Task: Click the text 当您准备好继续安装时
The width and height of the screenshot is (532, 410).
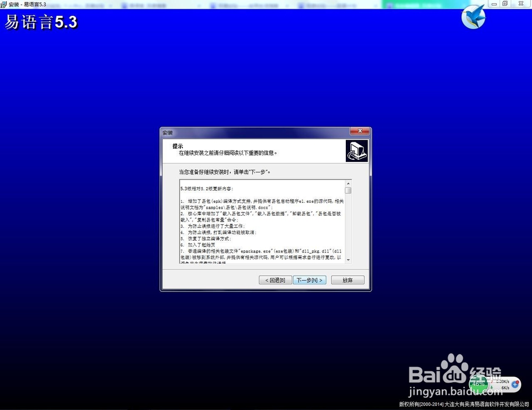Action: coord(205,172)
